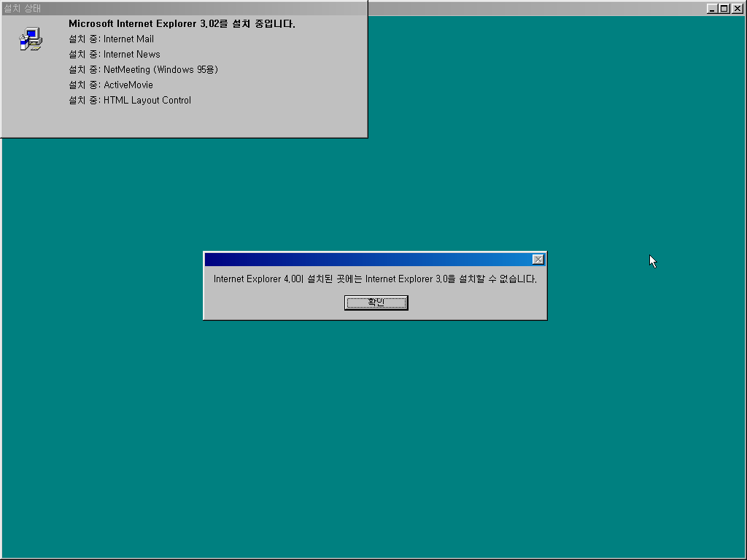Close the Internet Explorer error dialog
Screen dimensions: 747x560
coord(538,260)
